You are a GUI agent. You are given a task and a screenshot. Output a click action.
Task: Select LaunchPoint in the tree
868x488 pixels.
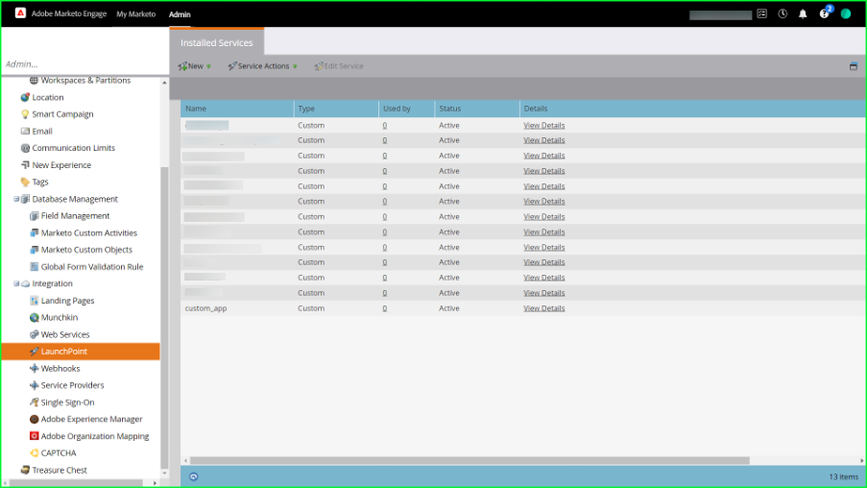(x=81, y=352)
